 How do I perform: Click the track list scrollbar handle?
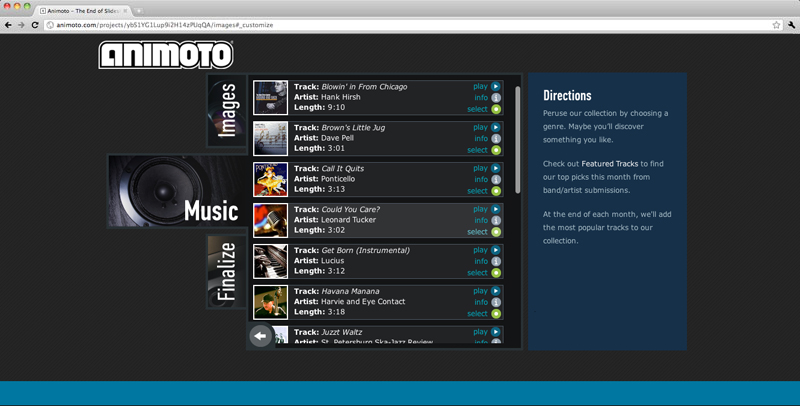click(517, 140)
